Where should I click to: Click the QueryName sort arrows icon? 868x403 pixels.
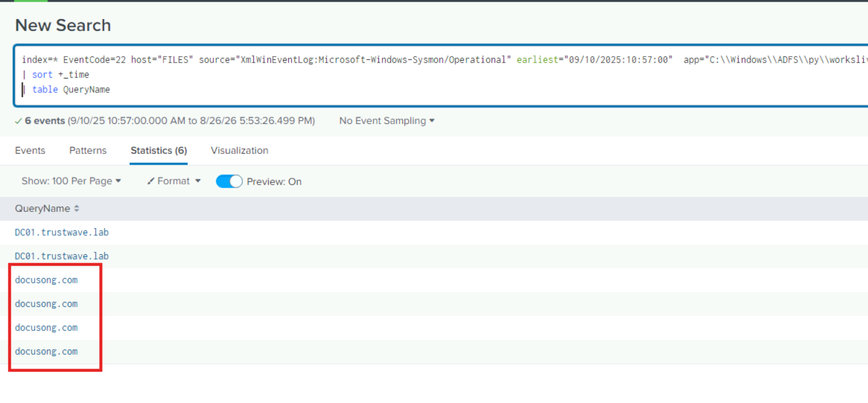point(77,209)
